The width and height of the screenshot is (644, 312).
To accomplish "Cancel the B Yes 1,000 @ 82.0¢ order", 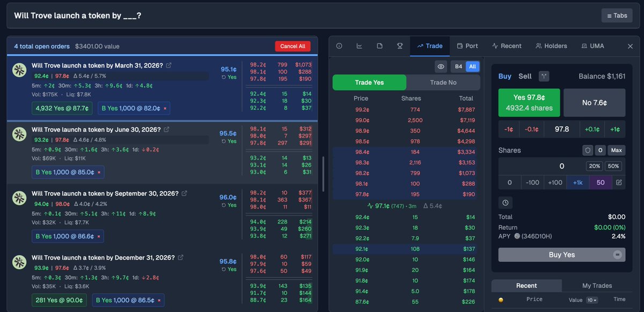I will coord(165,108).
